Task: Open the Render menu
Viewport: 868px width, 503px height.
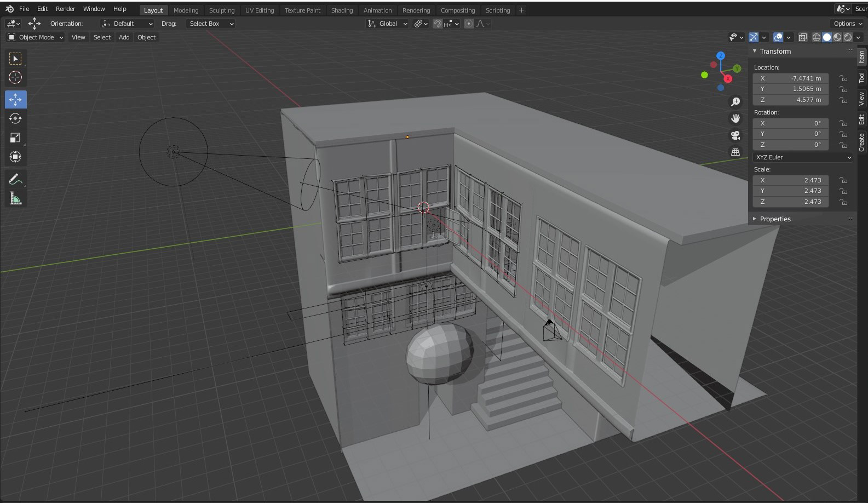Action: (x=66, y=9)
